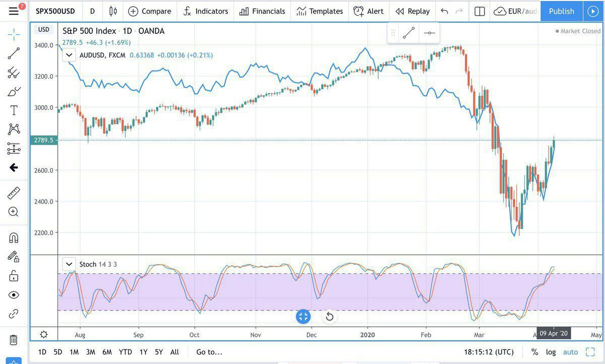Toggle hide all drawings eye icon

pos(14,295)
